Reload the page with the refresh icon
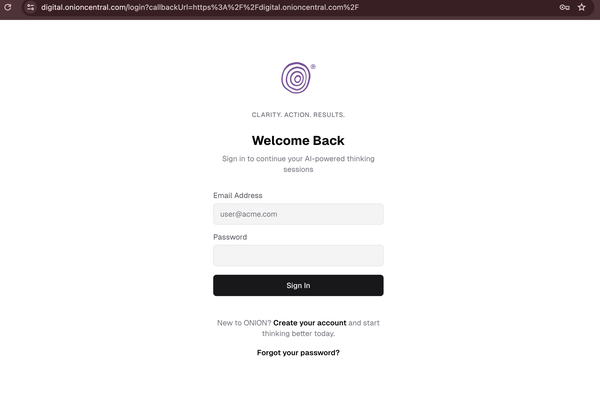The width and height of the screenshot is (600, 400). [x=8, y=7]
